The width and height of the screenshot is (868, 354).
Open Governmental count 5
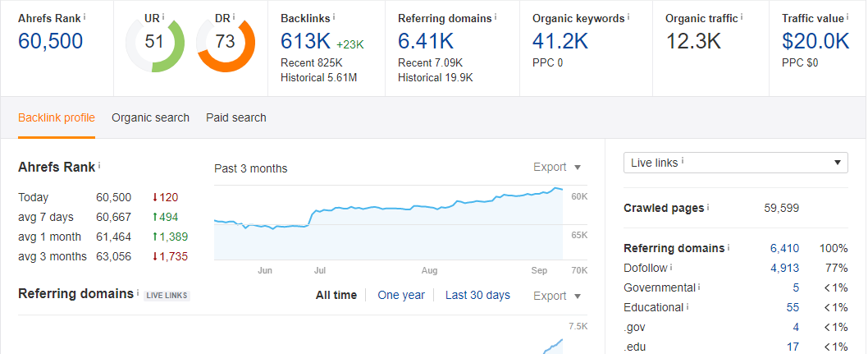[x=796, y=287]
